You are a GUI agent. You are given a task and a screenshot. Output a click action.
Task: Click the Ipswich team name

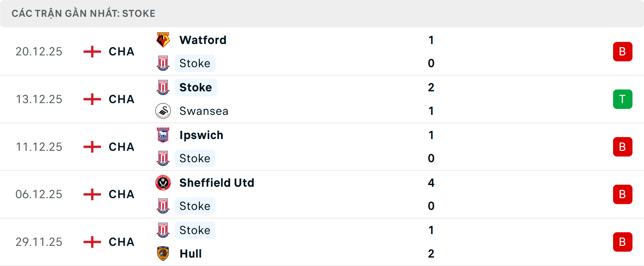(201, 135)
